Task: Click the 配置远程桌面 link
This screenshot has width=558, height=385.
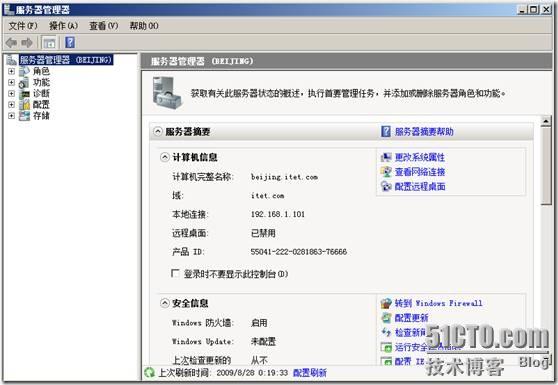Action: click(x=420, y=186)
